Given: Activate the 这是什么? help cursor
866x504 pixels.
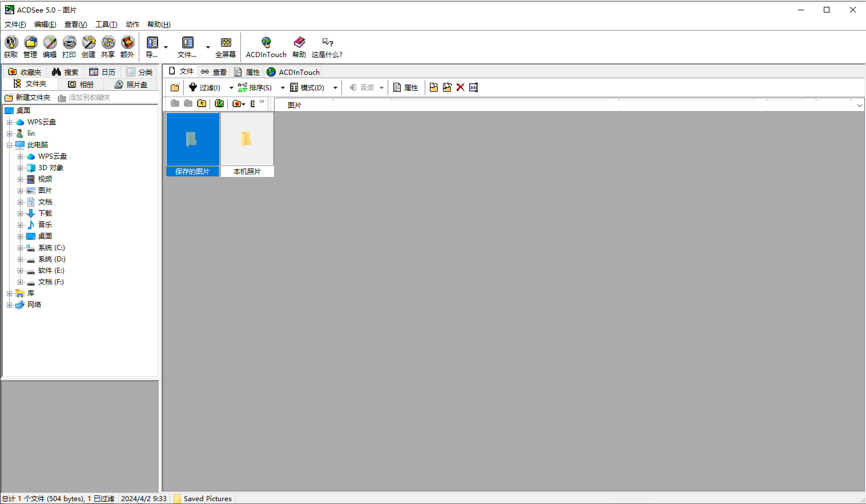Looking at the screenshot, I should tap(327, 47).
